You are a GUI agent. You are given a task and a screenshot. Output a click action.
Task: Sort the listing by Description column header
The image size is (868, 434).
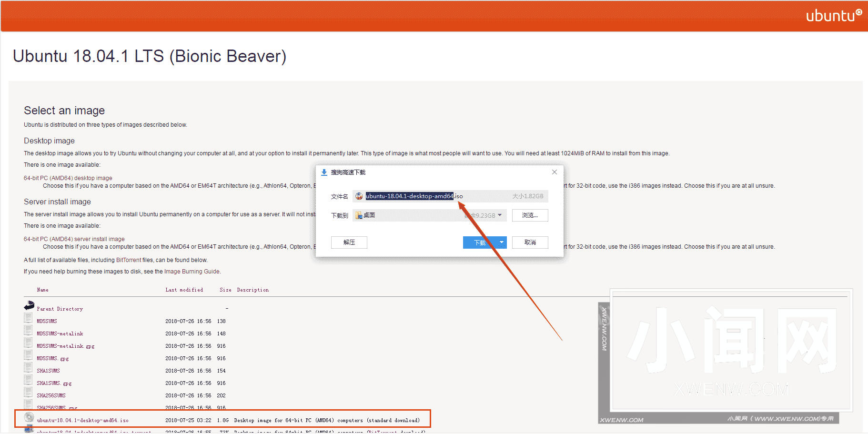252,290
